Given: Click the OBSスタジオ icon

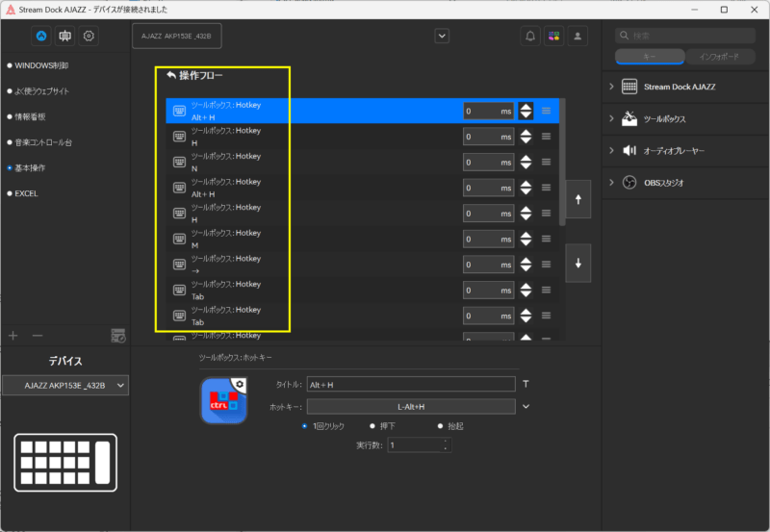Looking at the screenshot, I should pos(629,183).
